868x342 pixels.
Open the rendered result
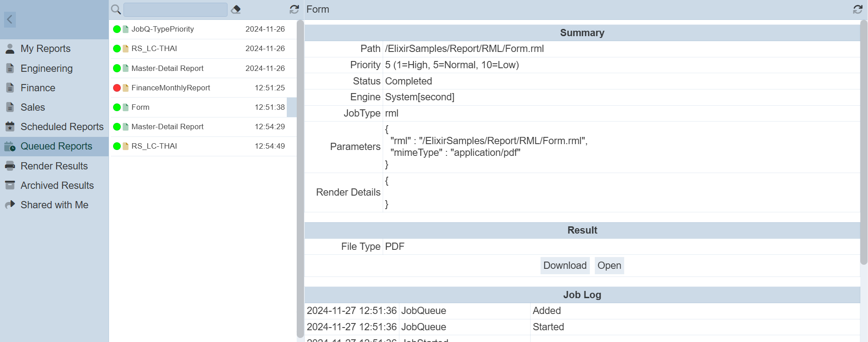tap(609, 266)
